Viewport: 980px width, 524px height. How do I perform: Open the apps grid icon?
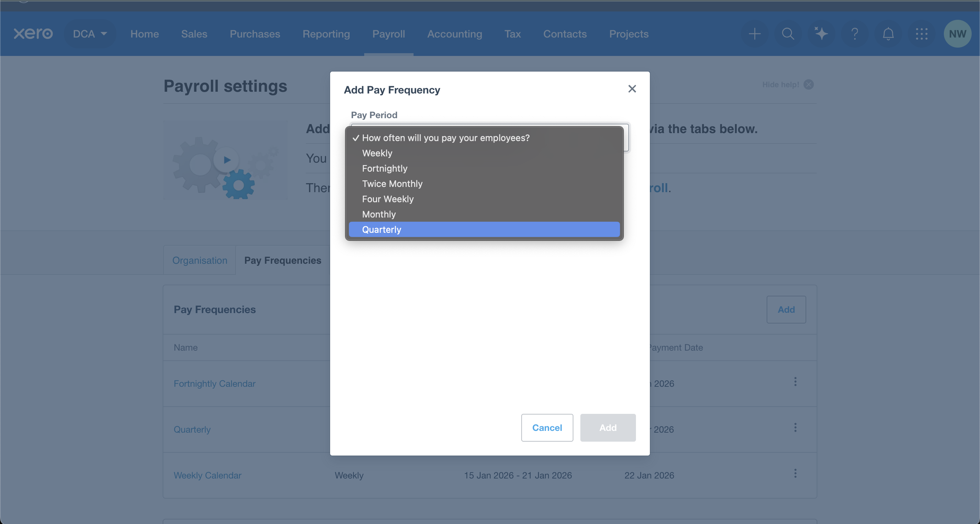[x=921, y=34]
